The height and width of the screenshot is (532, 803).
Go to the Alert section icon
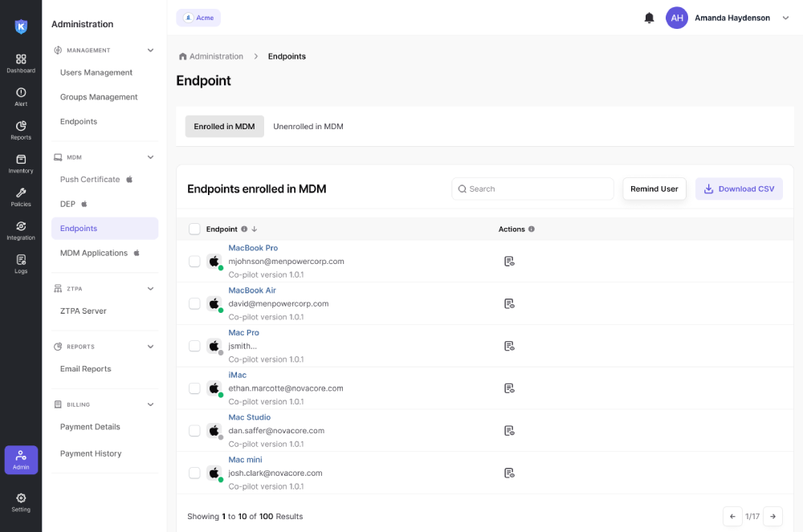pyautogui.click(x=21, y=94)
